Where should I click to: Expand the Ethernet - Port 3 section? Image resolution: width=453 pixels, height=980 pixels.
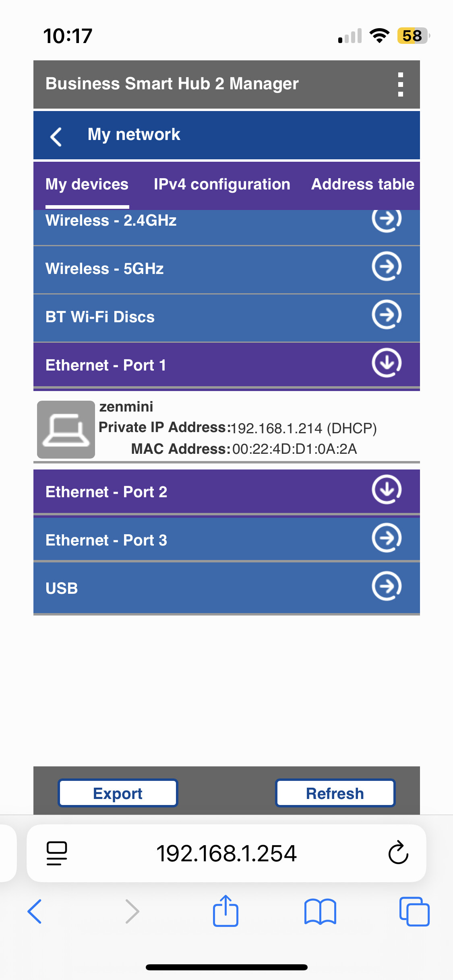pos(227,539)
